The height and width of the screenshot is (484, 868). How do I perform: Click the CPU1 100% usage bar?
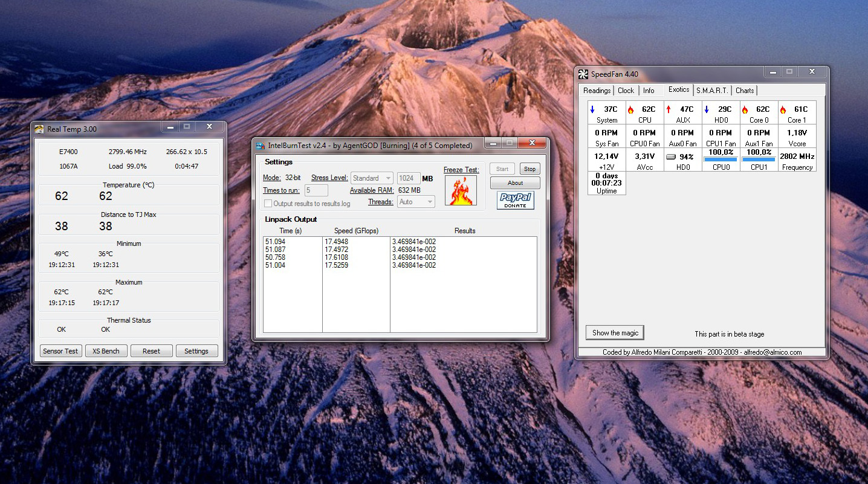759,160
